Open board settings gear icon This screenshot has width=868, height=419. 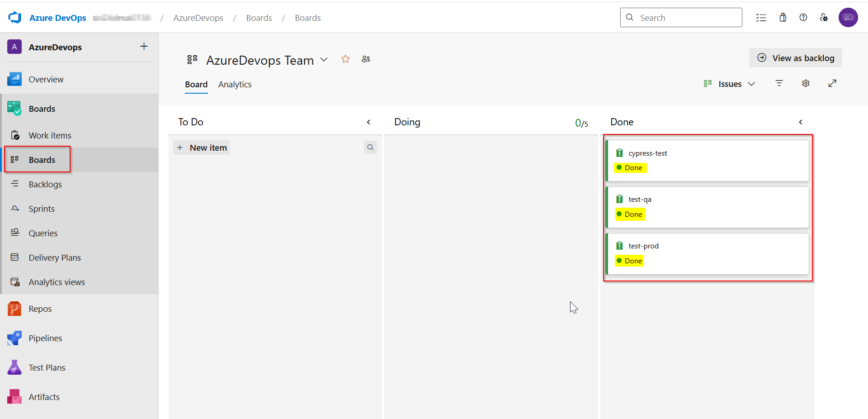[x=806, y=83]
